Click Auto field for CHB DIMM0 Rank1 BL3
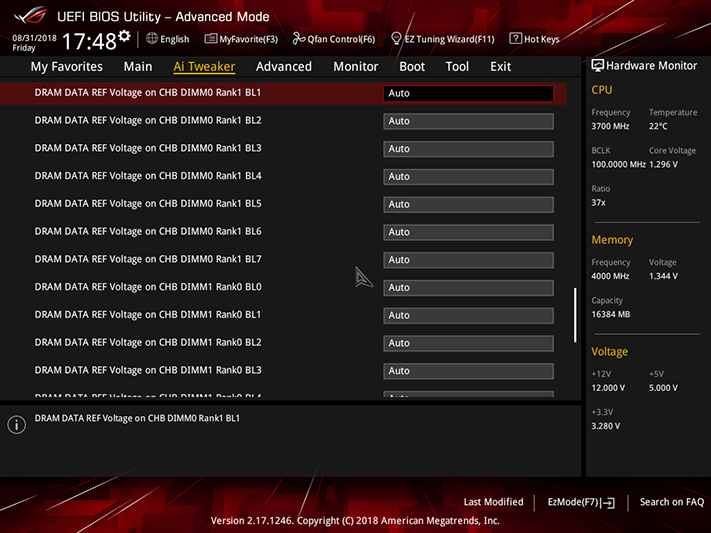 (x=468, y=149)
